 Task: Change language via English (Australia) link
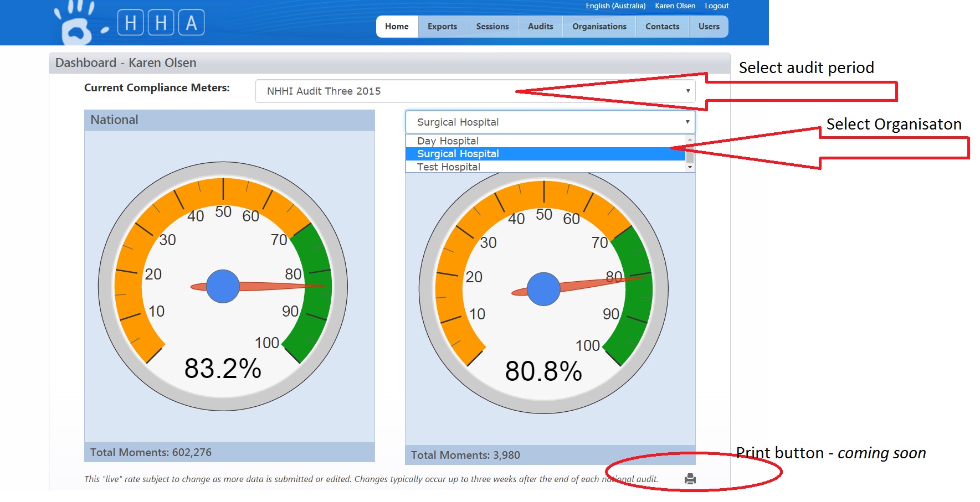pyautogui.click(x=615, y=6)
